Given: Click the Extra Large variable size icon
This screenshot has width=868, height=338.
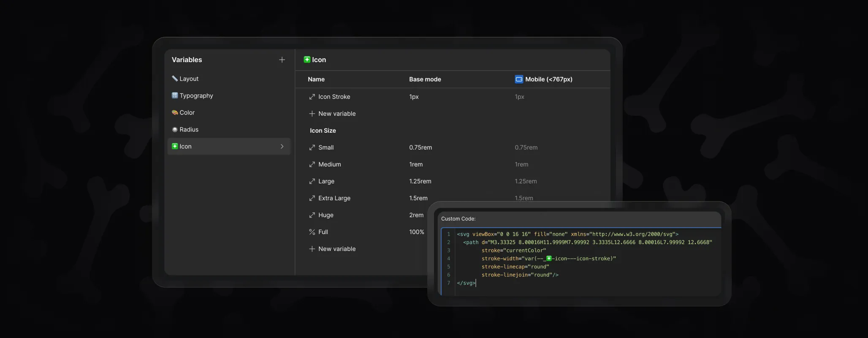Looking at the screenshot, I should point(312,198).
